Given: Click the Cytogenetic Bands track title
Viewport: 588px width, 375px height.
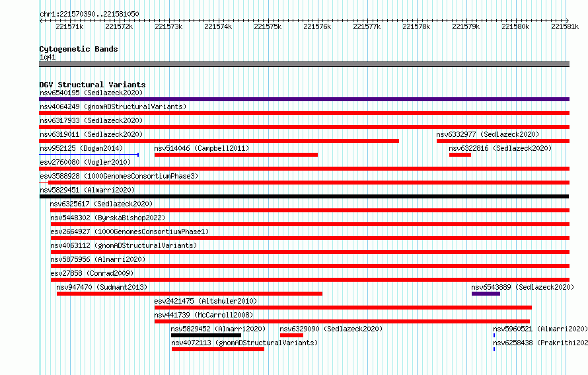Looking at the screenshot, I should [79, 49].
